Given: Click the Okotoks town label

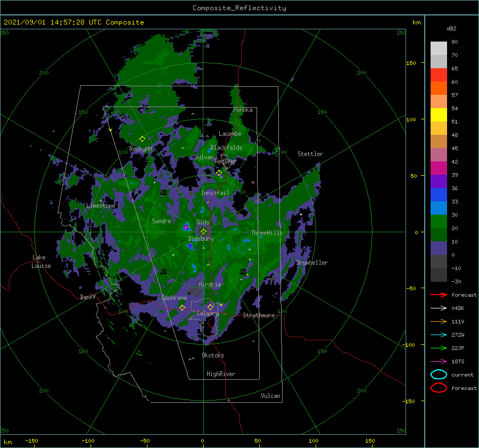Looking at the screenshot, I should click(213, 355).
